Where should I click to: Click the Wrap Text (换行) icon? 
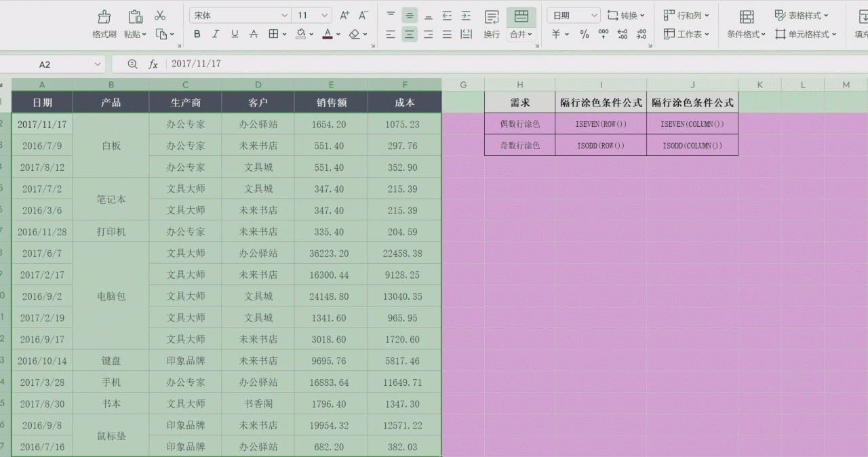click(492, 16)
